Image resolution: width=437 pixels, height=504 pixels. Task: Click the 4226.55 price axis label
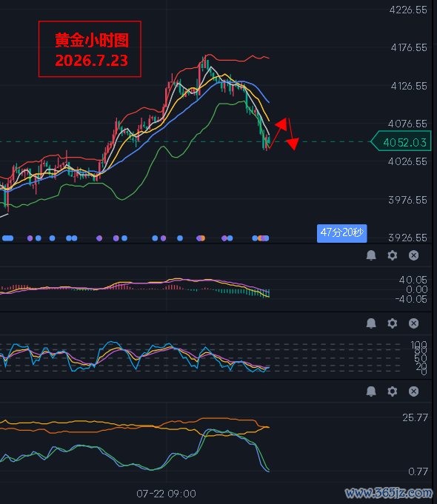click(x=408, y=10)
